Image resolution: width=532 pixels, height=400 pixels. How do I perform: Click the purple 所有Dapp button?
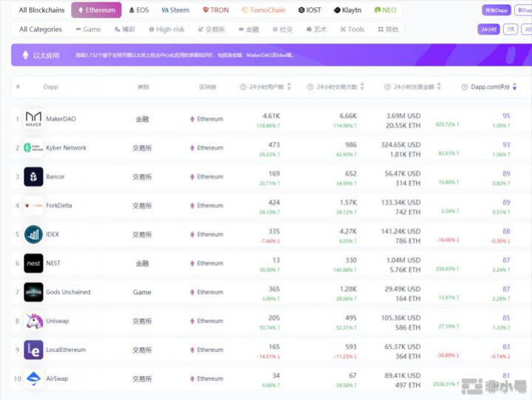(497, 10)
